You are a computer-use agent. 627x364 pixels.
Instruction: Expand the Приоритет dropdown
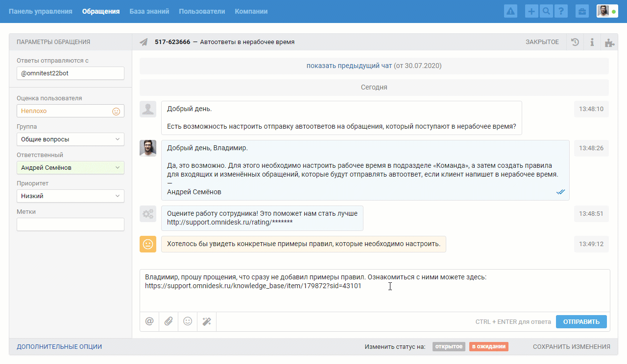pos(71,196)
